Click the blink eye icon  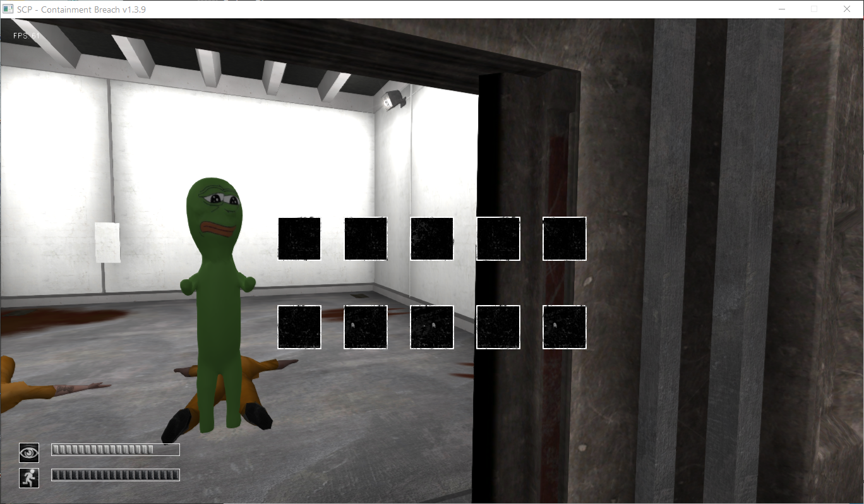[x=29, y=452]
